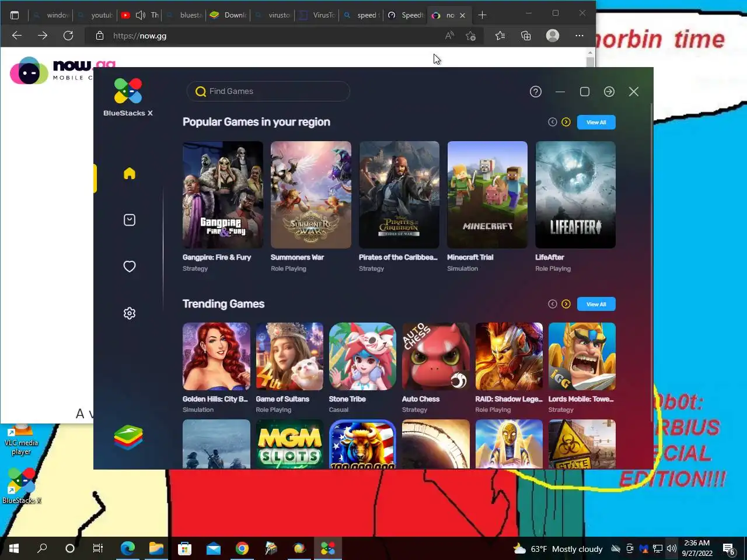Show next Trending Games with right arrow

coord(566,304)
